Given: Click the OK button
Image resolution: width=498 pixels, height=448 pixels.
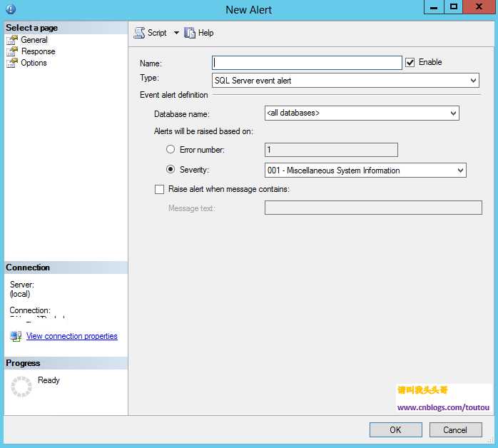Looking at the screenshot, I should coord(396,430).
